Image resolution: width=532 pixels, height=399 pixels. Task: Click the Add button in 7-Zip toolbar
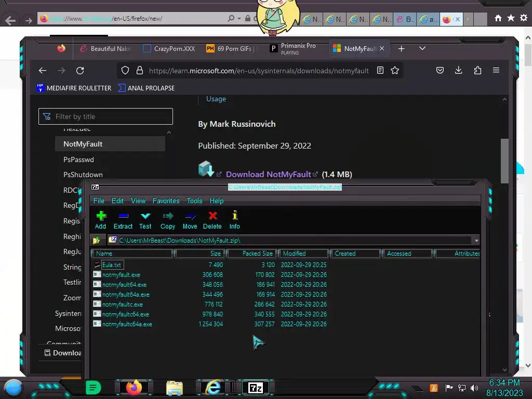coord(100,220)
